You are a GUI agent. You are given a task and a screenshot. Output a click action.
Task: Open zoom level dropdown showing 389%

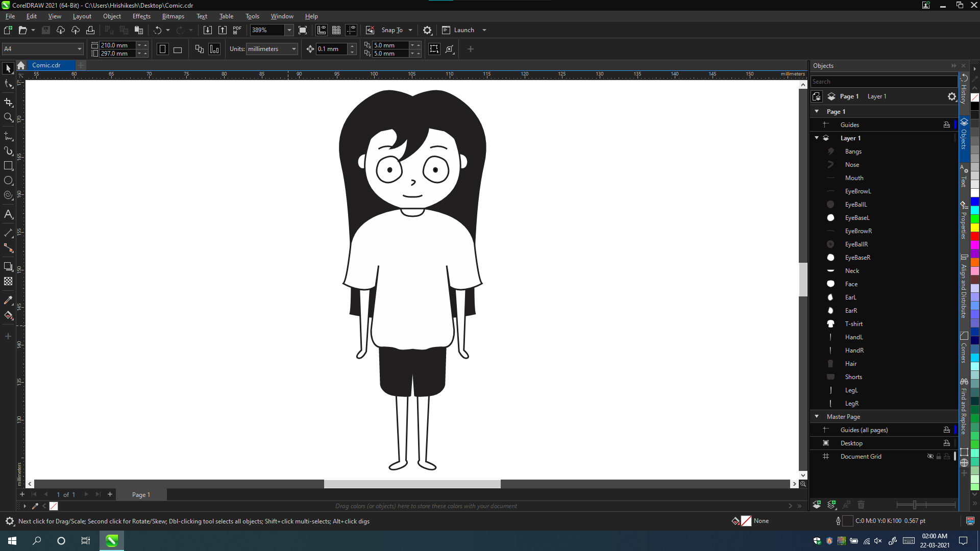coord(289,30)
